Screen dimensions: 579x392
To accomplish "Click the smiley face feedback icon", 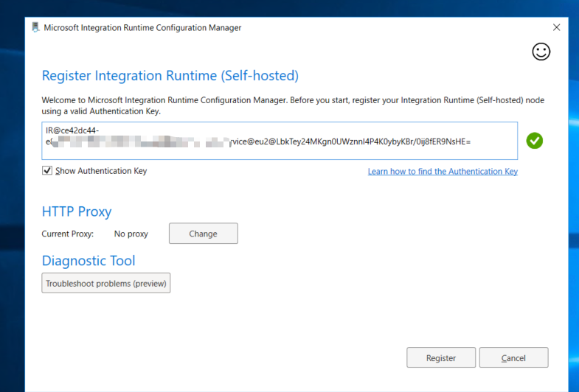I will coord(541,52).
